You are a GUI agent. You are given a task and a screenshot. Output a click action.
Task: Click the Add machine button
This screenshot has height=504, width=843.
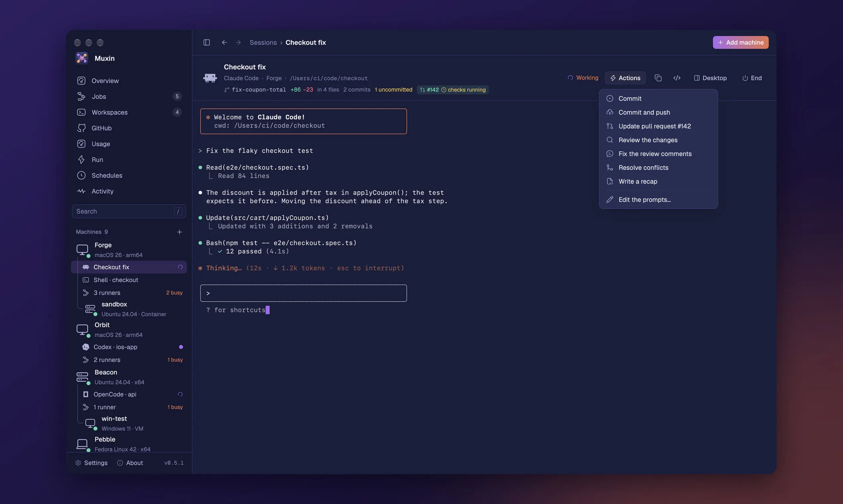[740, 42]
